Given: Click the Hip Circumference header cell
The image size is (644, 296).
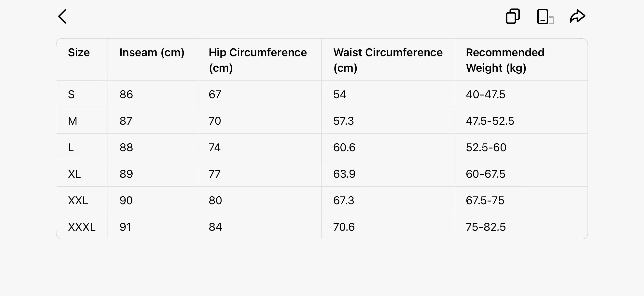Looking at the screenshot, I should click(257, 60).
